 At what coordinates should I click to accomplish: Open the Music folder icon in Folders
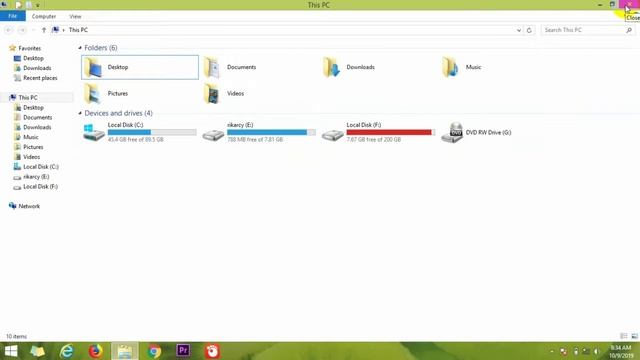pyautogui.click(x=451, y=67)
